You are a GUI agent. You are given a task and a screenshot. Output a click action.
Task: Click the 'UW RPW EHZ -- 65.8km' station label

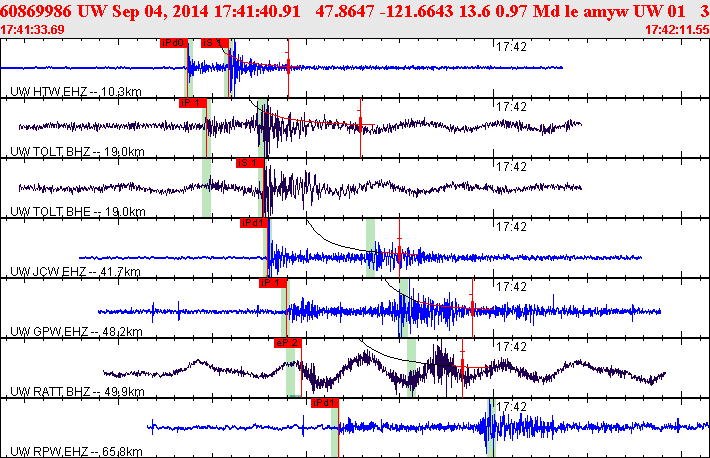click(x=76, y=452)
